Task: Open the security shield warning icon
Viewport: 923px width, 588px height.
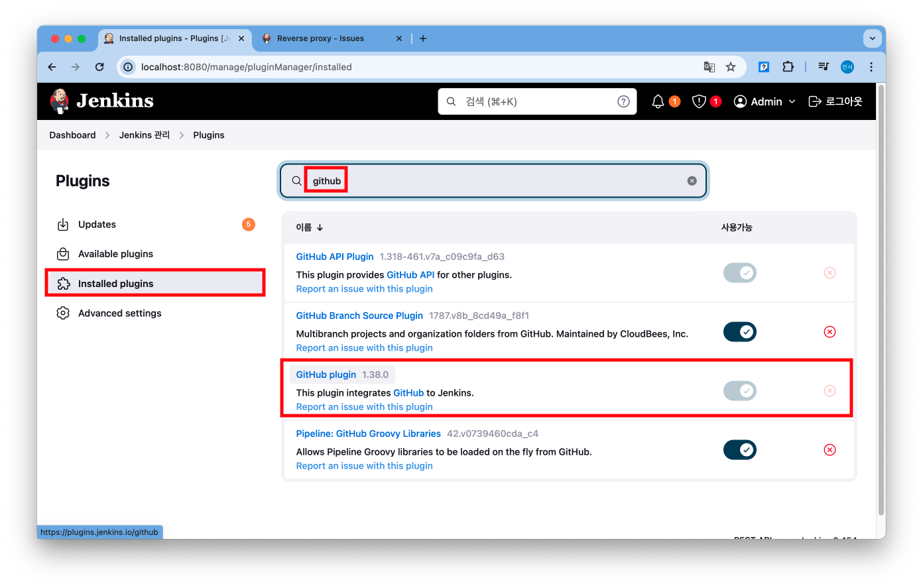Action: (x=699, y=101)
